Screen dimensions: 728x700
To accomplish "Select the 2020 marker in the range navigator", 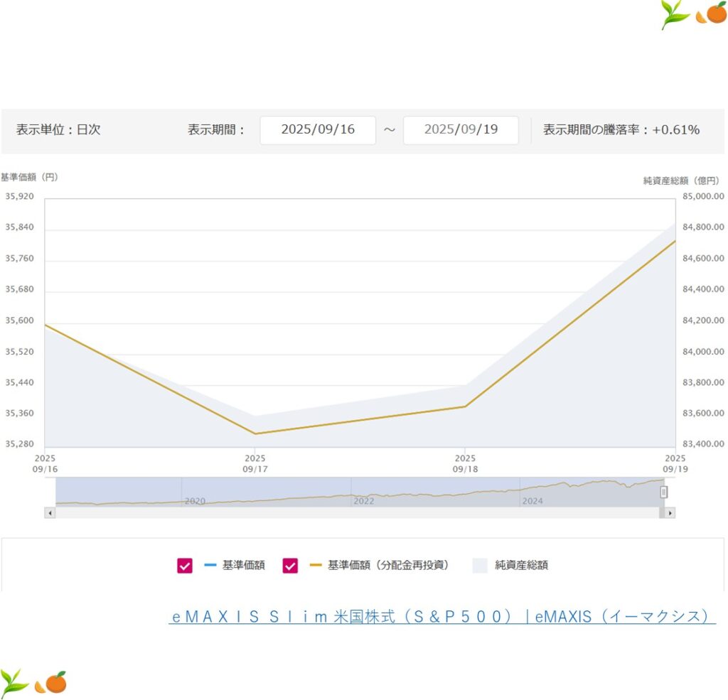I will [x=195, y=501].
